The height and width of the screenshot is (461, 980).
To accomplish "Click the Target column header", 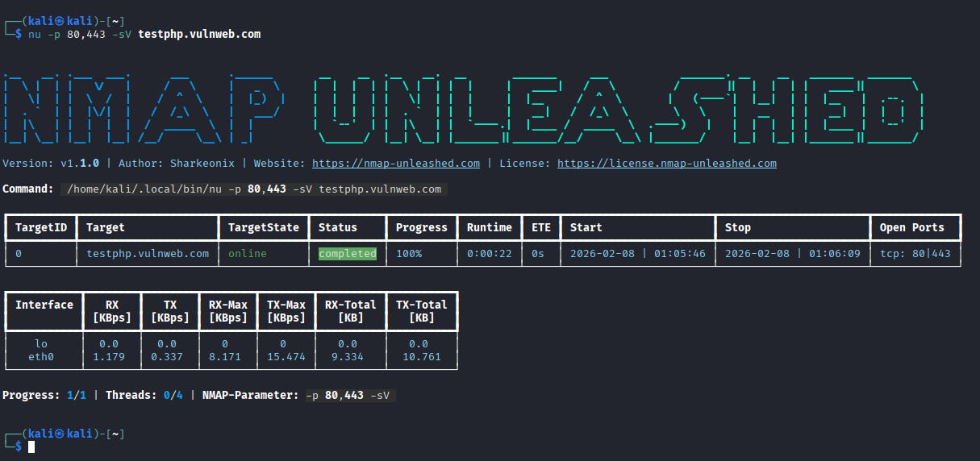I will pos(106,227).
